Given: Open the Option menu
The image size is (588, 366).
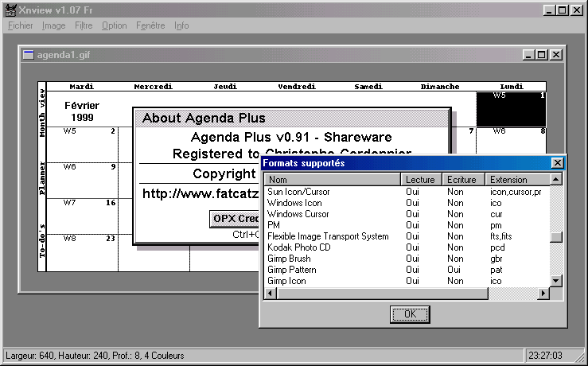Looking at the screenshot, I should point(115,25).
